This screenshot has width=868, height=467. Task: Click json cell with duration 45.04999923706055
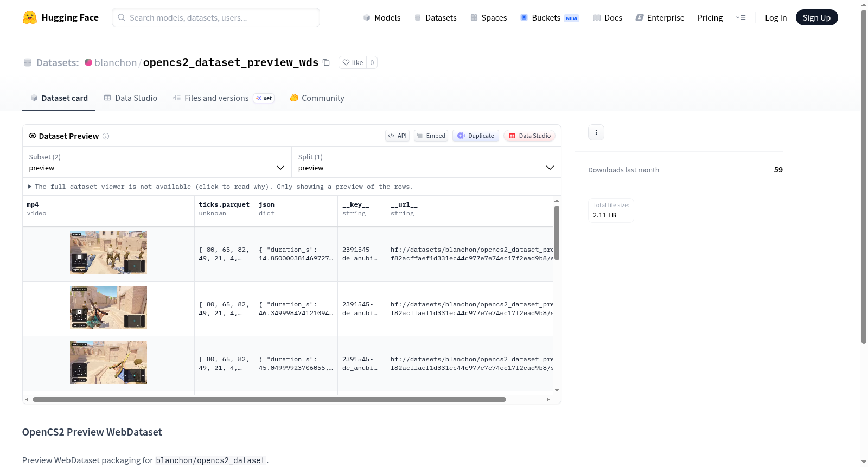296,363
